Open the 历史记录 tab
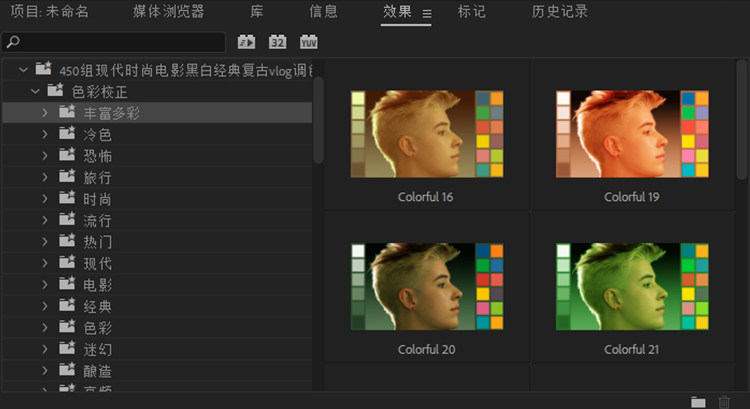Screen dimensions: 750x409 [560, 11]
